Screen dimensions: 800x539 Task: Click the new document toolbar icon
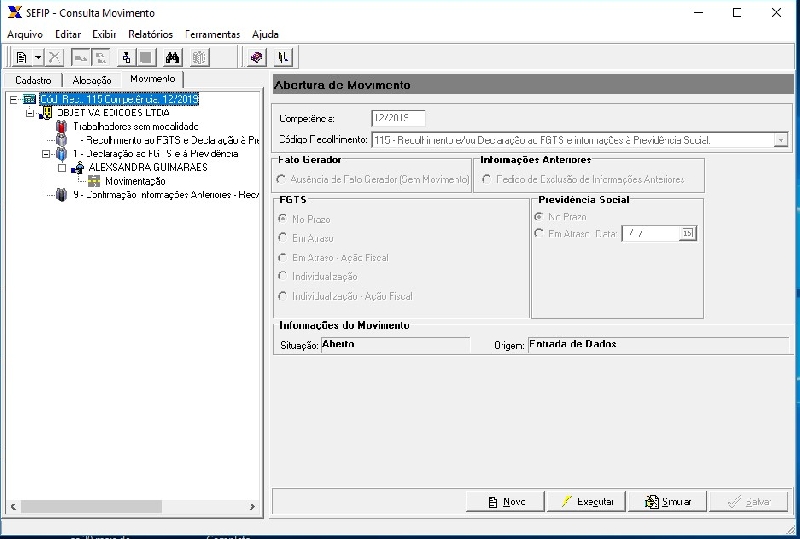click(x=21, y=58)
